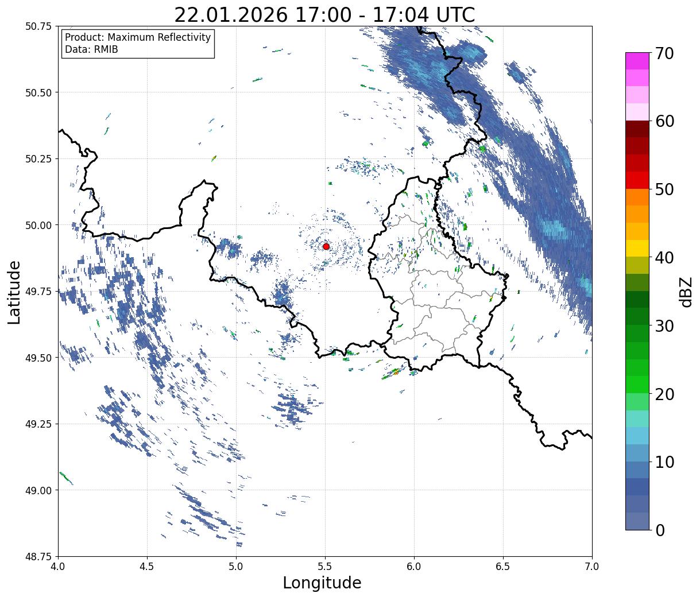Click longitude tick label 6.0
This screenshot has height=597, width=700.
click(414, 567)
